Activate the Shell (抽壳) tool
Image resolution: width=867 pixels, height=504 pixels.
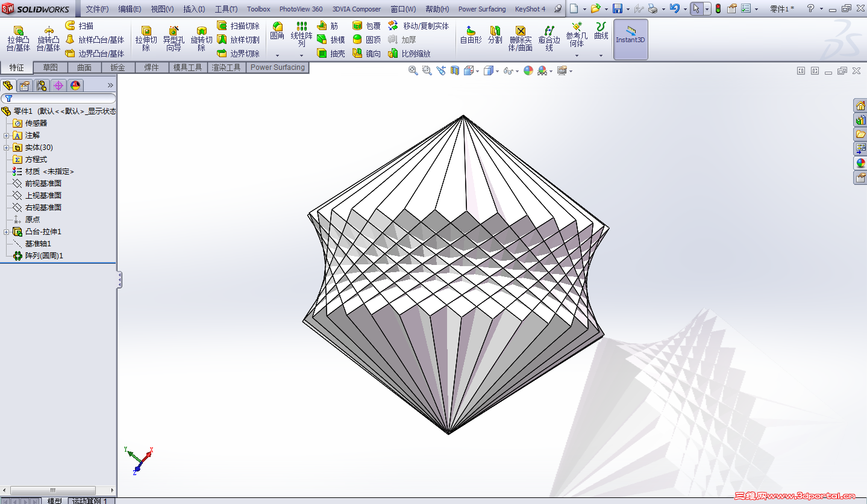tap(331, 54)
